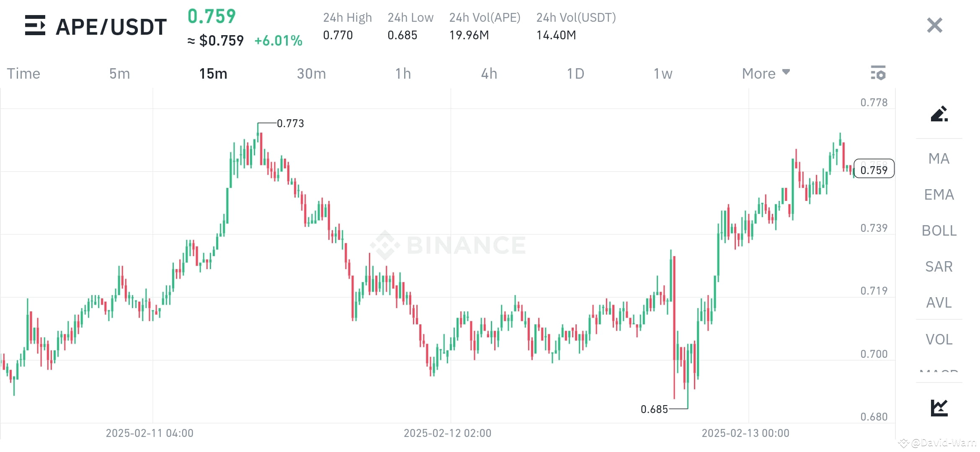Open the chart settings icon beside the timeframes
The width and height of the screenshot is (980, 452).
(879, 73)
